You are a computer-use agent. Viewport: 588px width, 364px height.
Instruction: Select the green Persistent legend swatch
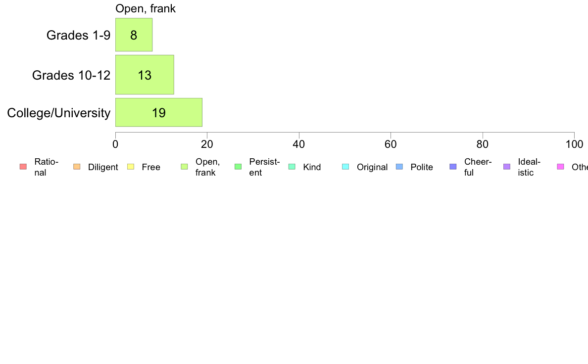(238, 167)
